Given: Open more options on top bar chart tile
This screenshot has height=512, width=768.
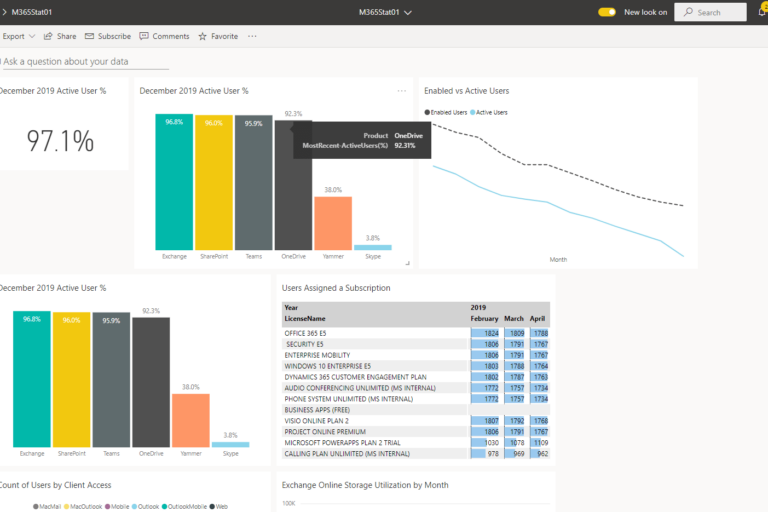Looking at the screenshot, I should coord(402,91).
